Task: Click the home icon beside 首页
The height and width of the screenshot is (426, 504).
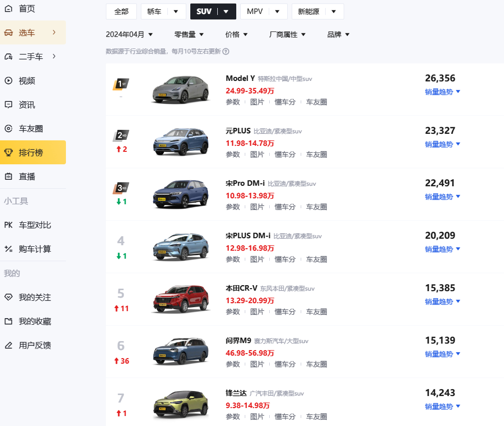Action: click(8, 8)
